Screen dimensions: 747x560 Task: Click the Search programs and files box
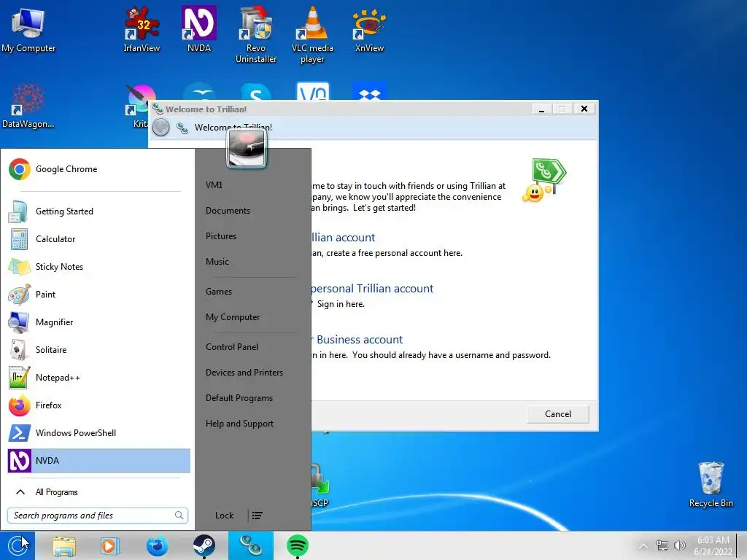[x=98, y=516]
